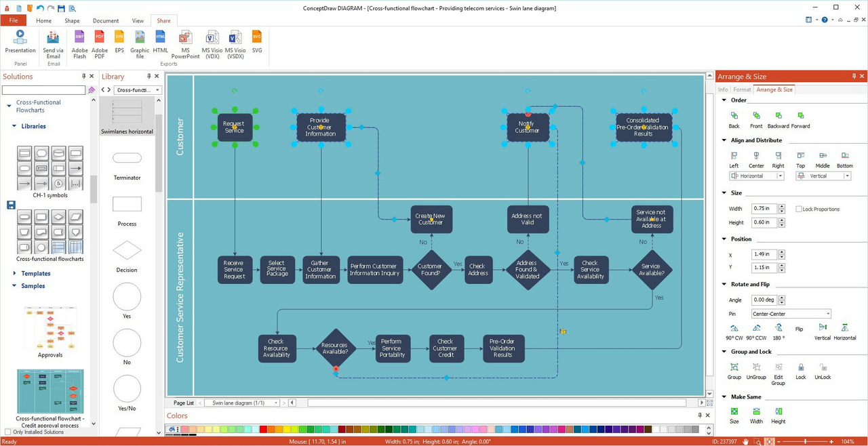The height and width of the screenshot is (446, 868).
Task: Move shape Backward in order
Action: pos(778,120)
